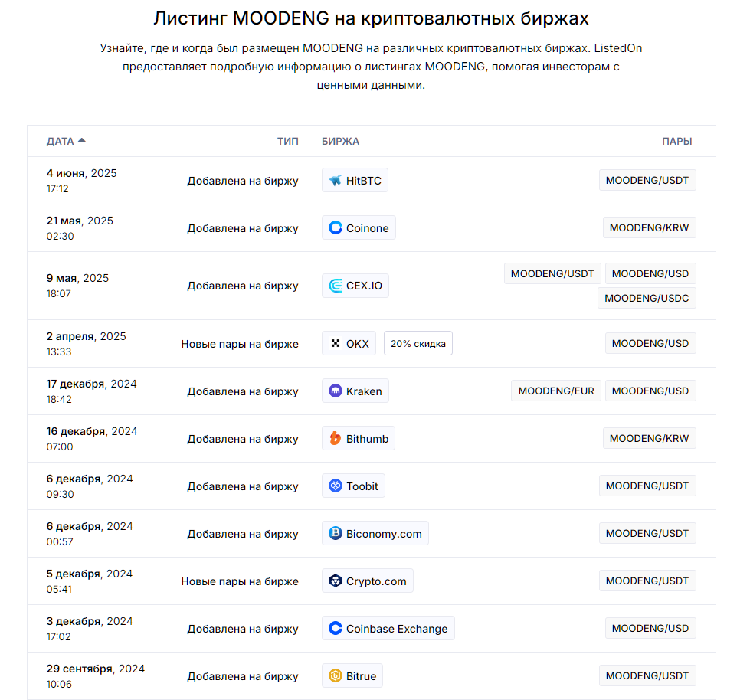Click the CEX.IO logo icon
The width and height of the screenshot is (750, 700).
coord(336,286)
